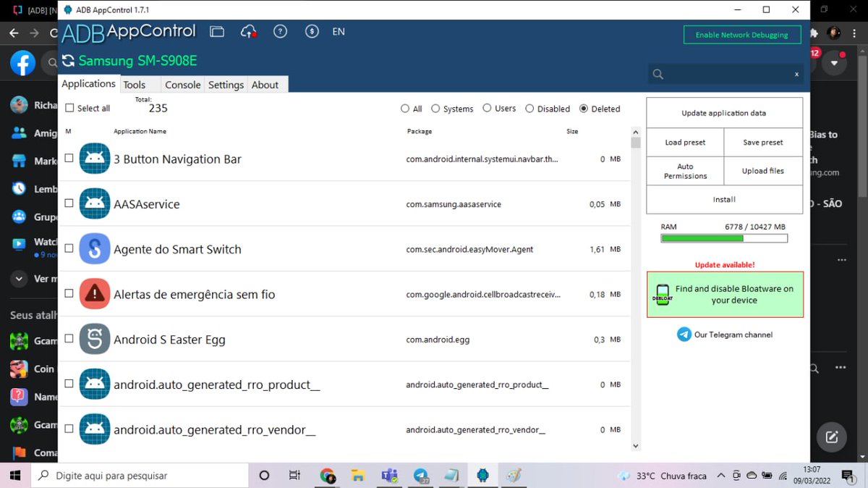Click the Update available! notice
This screenshot has height=488, width=868.
[x=725, y=265]
